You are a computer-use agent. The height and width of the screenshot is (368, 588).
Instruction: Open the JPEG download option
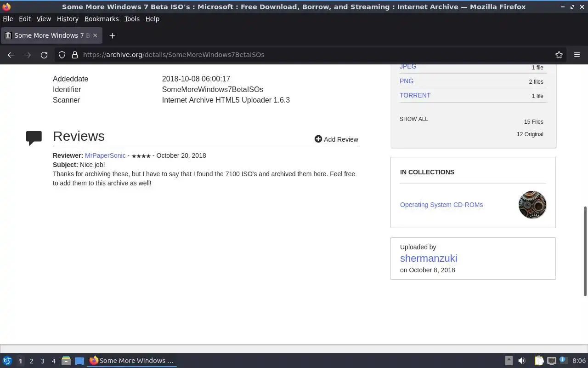[408, 66]
